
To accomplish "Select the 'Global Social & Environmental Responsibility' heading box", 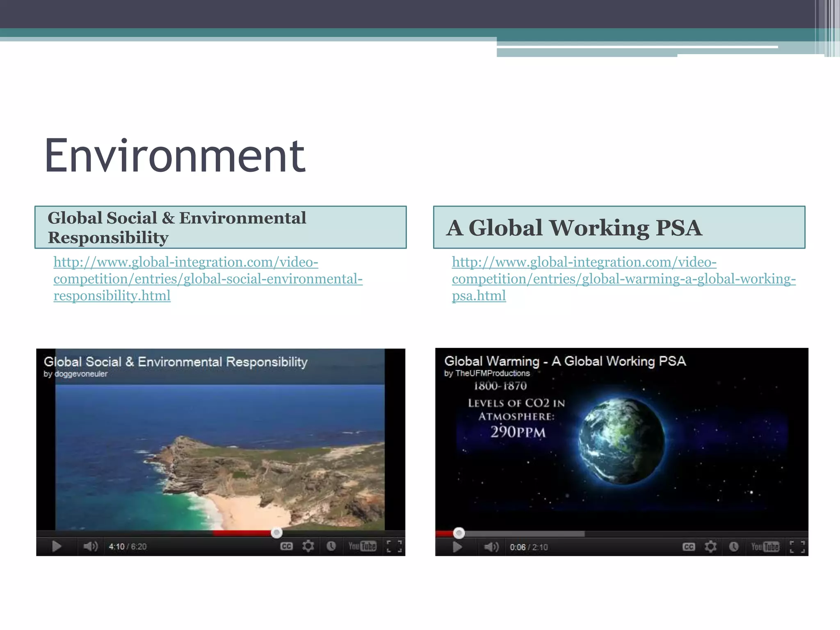I will coord(221,227).
